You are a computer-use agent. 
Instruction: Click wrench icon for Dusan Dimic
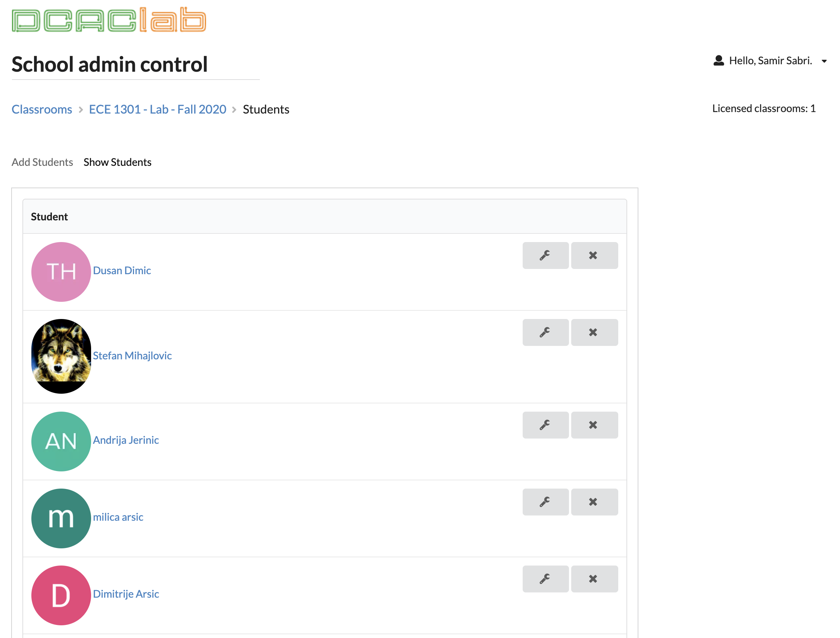coord(545,255)
